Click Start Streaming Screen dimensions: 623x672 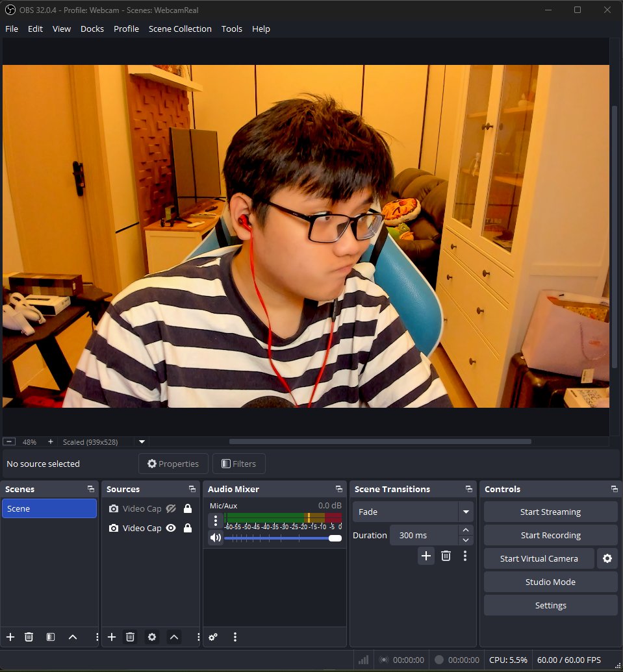point(550,512)
